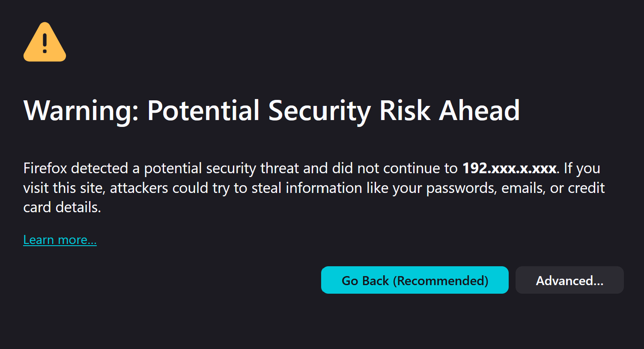Tap the orange caution symbol above the heading

[44, 41]
